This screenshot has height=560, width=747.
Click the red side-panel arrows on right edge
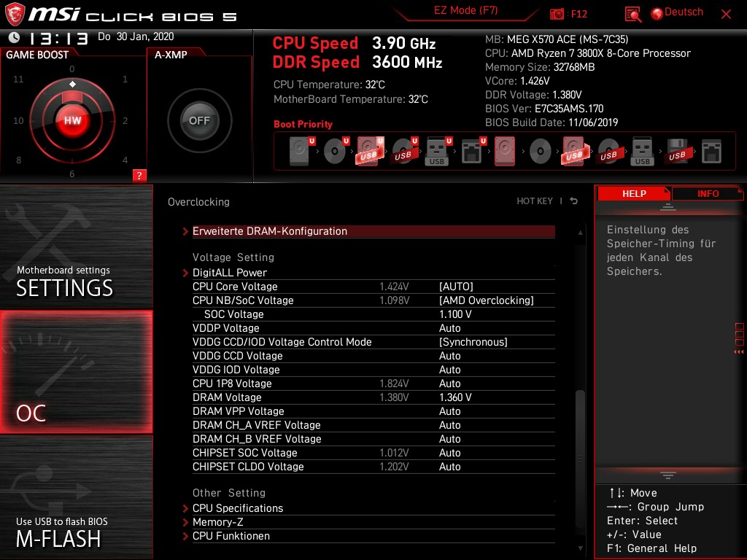coord(739,352)
